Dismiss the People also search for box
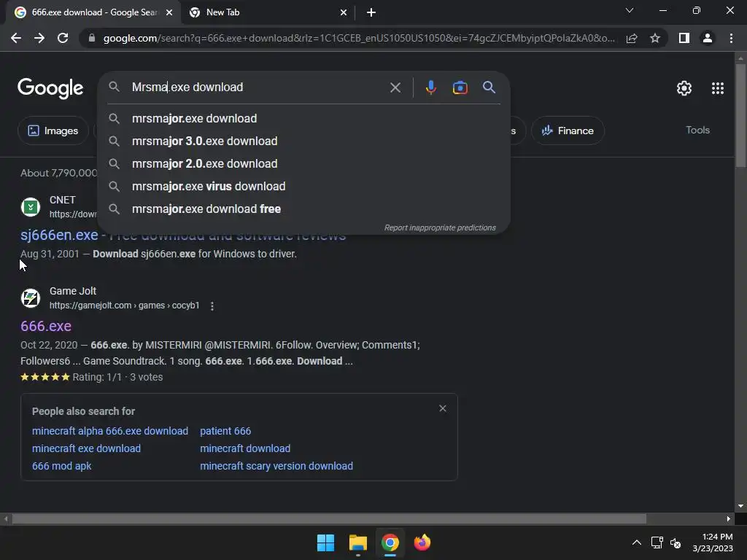The width and height of the screenshot is (747, 560). pyautogui.click(x=443, y=408)
